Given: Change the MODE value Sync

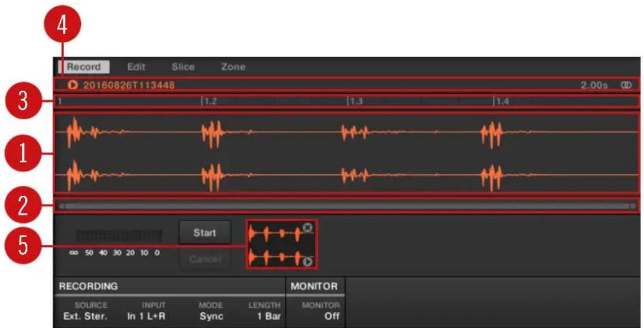Looking at the screenshot, I should click(211, 316).
